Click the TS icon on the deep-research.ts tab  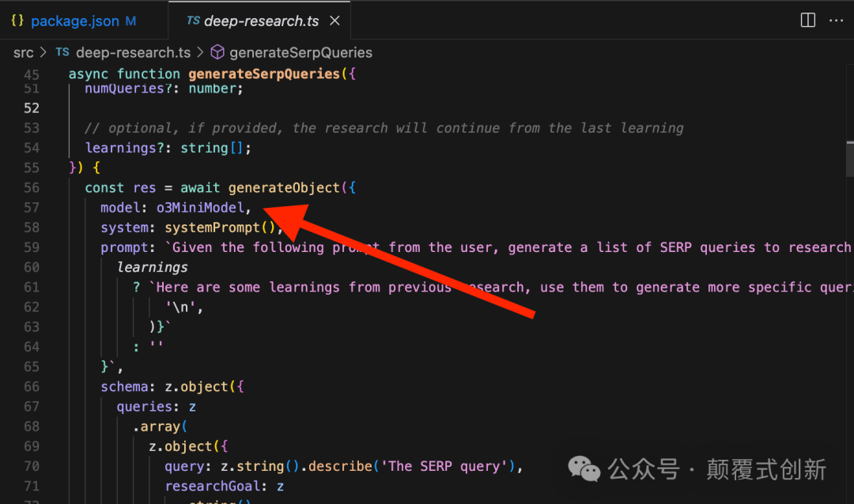coord(193,20)
